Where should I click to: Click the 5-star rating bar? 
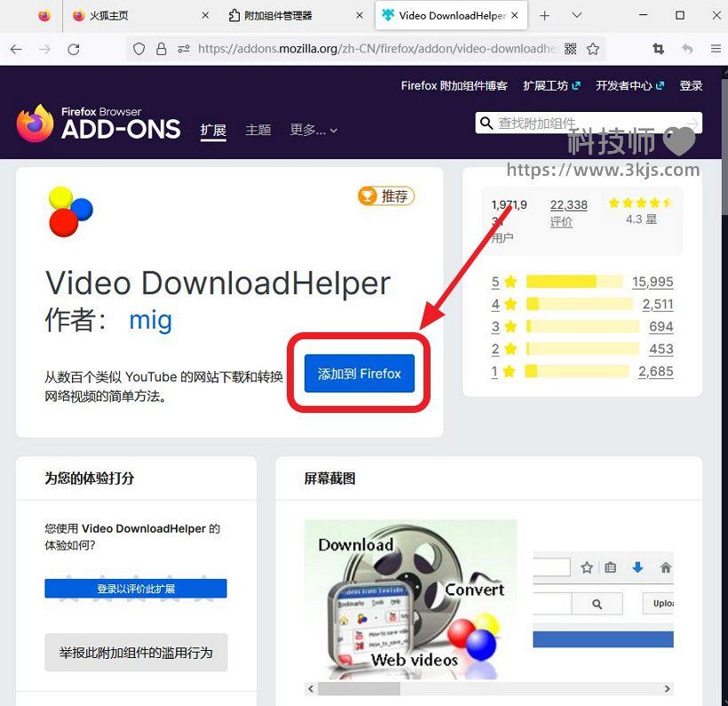point(574,282)
